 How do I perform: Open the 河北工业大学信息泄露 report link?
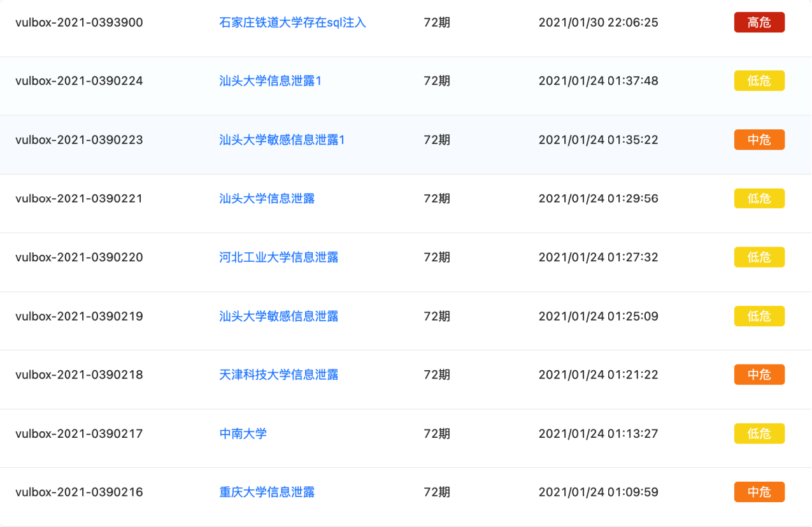pyautogui.click(x=278, y=257)
